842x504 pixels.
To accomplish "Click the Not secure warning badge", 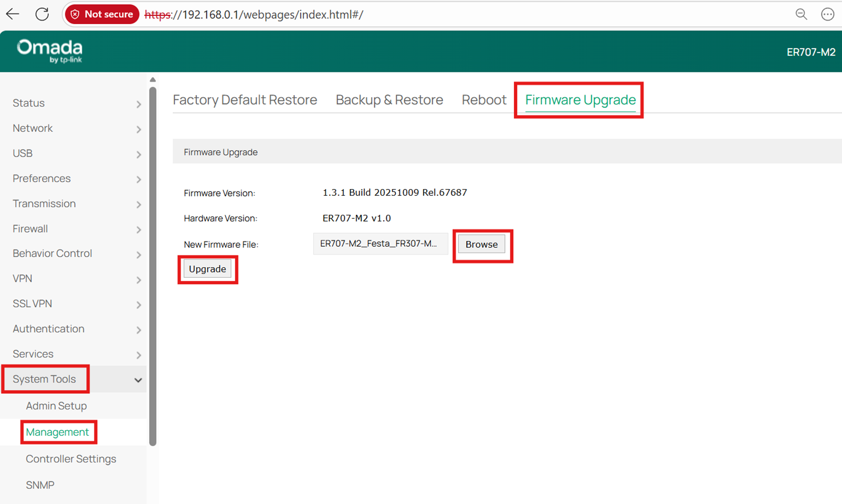I will tap(101, 14).
